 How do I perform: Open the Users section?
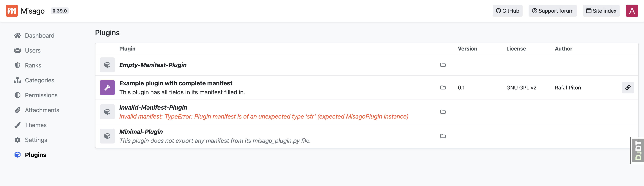[32, 51]
